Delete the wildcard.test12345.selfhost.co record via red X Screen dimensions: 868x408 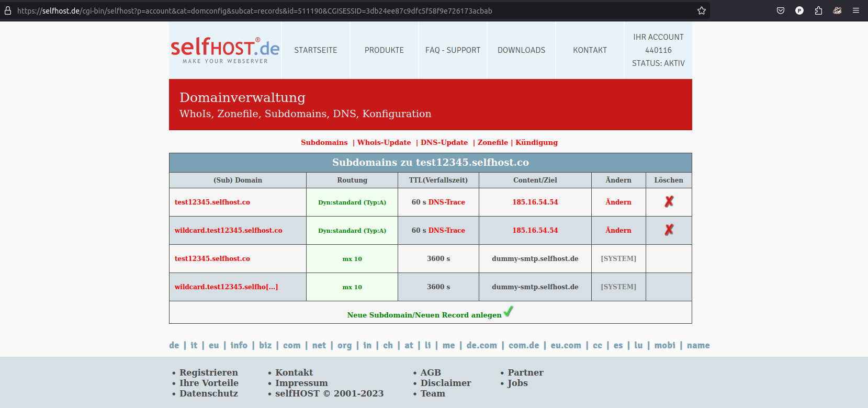click(x=669, y=230)
